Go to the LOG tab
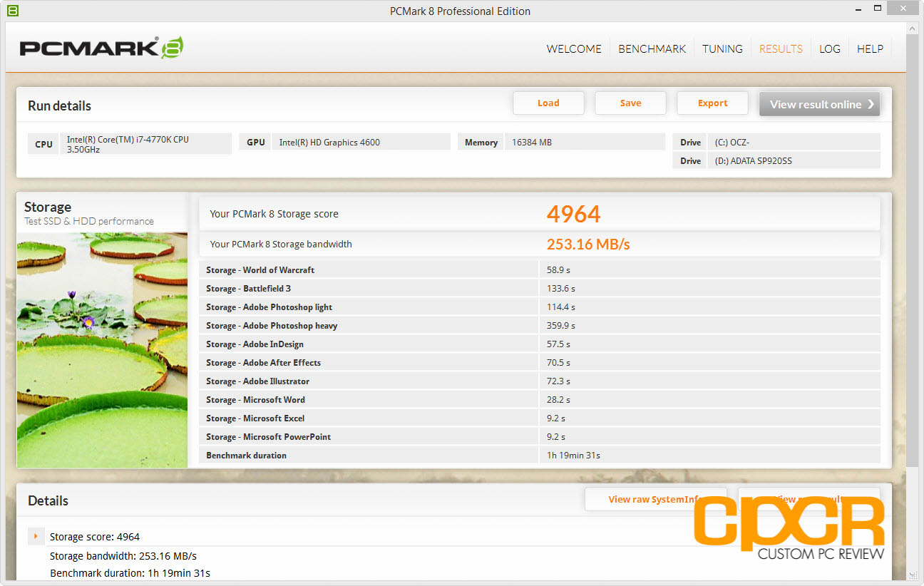Image resolution: width=924 pixels, height=586 pixels. point(829,48)
